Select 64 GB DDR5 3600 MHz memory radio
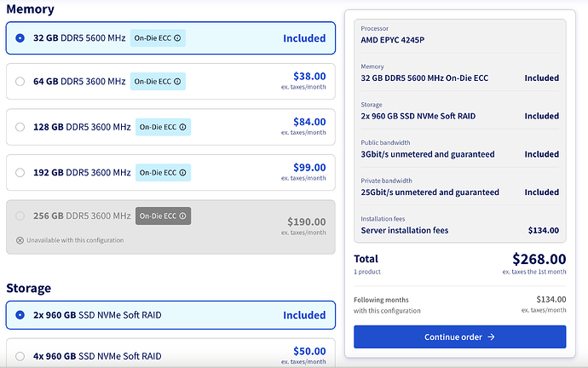The height and width of the screenshot is (368, 588). pos(20,81)
